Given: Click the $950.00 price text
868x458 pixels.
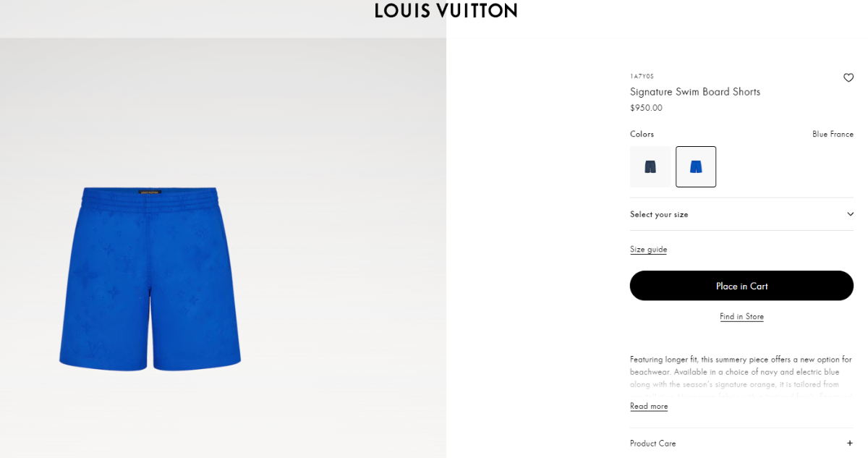Looking at the screenshot, I should [646, 108].
